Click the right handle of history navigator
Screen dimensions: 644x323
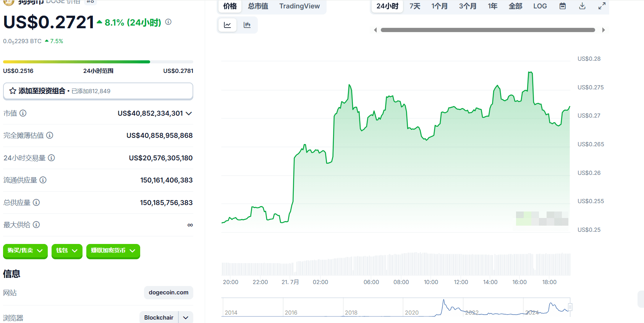click(570, 307)
